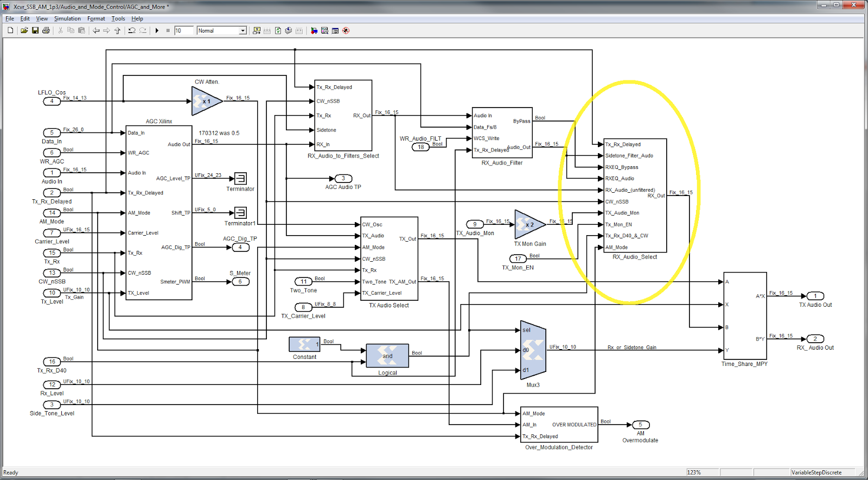Copy selection using the Copy icon
868x480 pixels.
click(x=71, y=30)
